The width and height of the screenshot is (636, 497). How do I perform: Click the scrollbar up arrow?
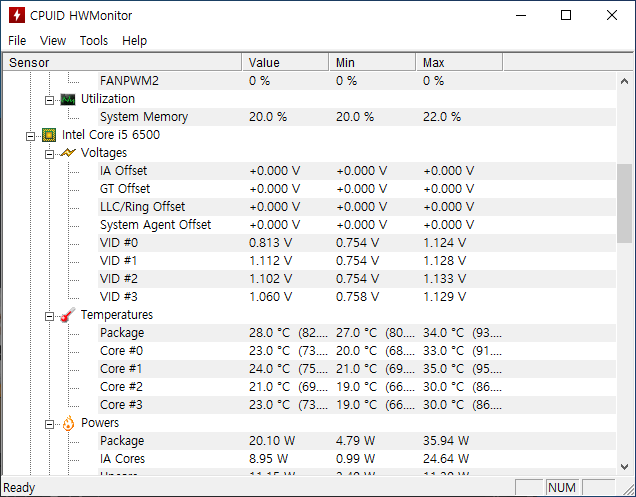(x=624, y=81)
